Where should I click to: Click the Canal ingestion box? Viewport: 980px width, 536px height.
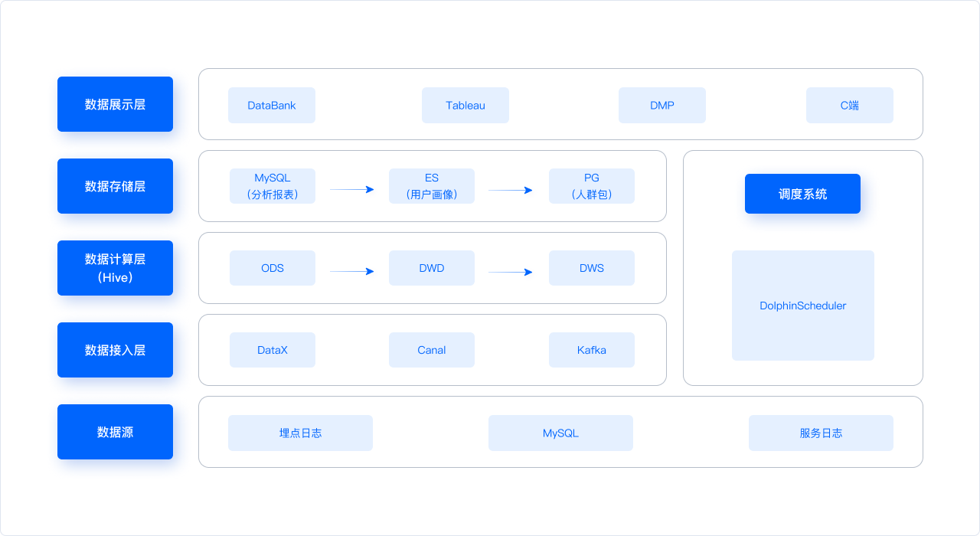(432, 350)
